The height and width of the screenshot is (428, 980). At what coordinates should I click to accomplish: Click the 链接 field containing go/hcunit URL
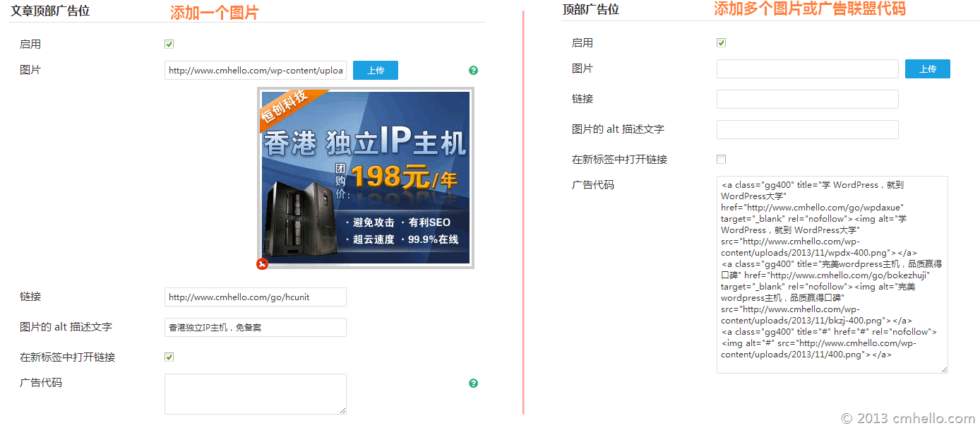coord(256,297)
